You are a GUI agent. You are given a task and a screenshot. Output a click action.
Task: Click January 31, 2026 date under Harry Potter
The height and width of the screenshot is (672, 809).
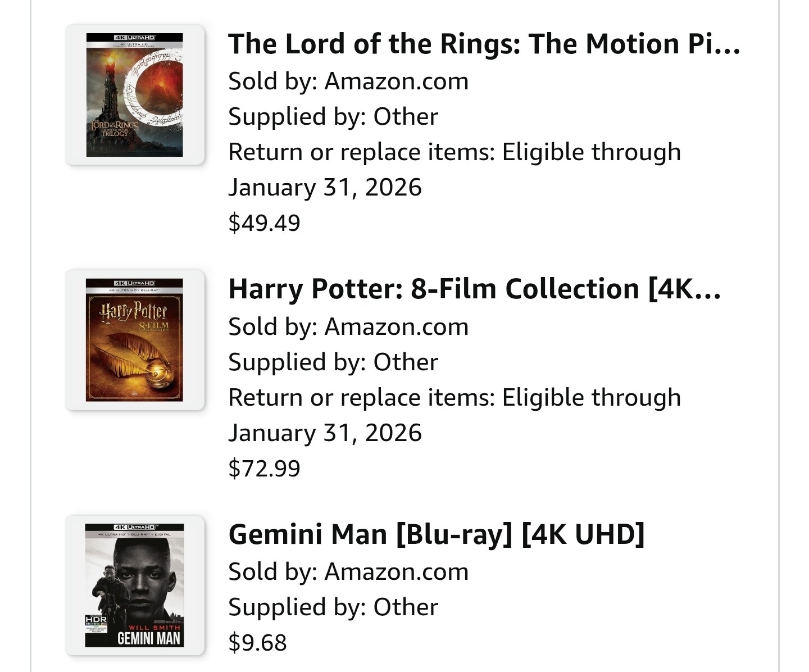click(325, 433)
